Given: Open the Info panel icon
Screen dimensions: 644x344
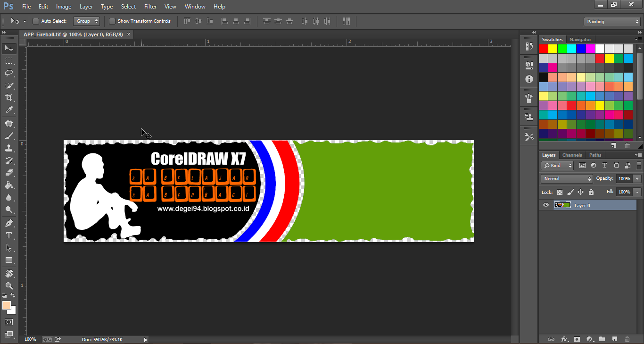Looking at the screenshot, I should pos(529,79).
